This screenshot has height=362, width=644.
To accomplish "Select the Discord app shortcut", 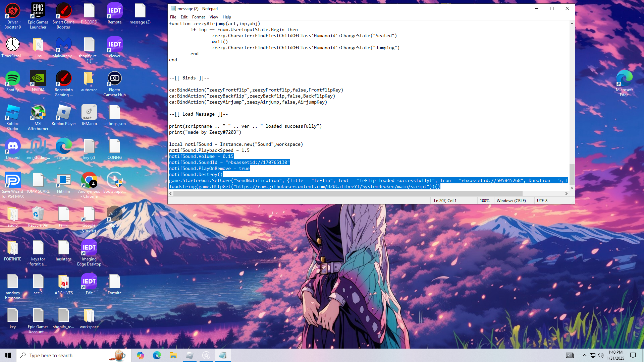I will [x=13, y=149].
